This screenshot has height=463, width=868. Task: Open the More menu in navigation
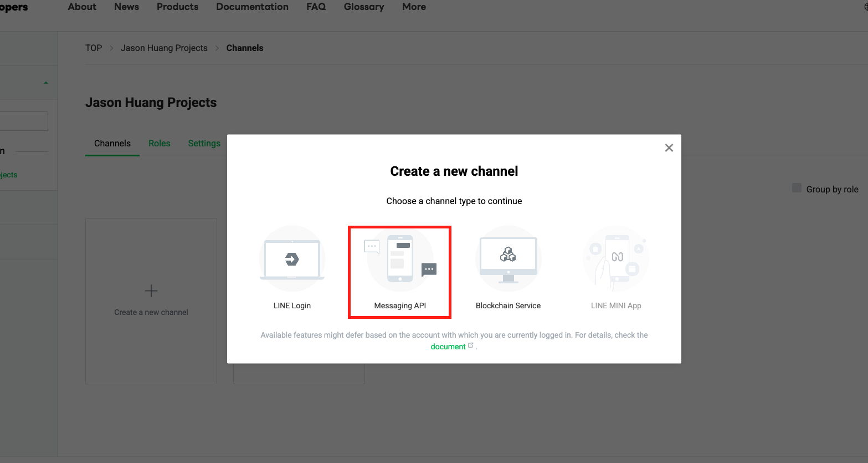pos(414,7)
